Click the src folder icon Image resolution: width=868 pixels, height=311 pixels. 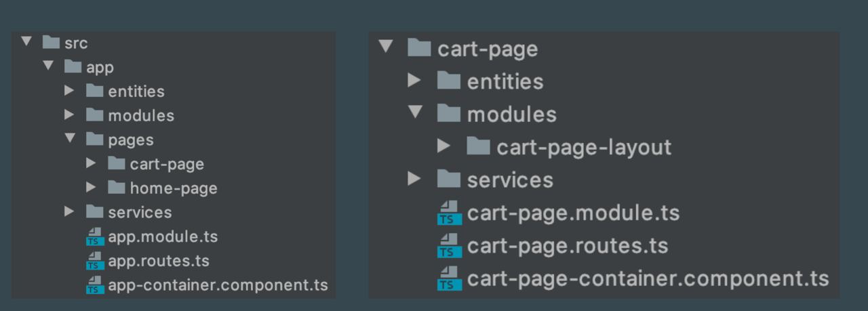pos(52,43)
